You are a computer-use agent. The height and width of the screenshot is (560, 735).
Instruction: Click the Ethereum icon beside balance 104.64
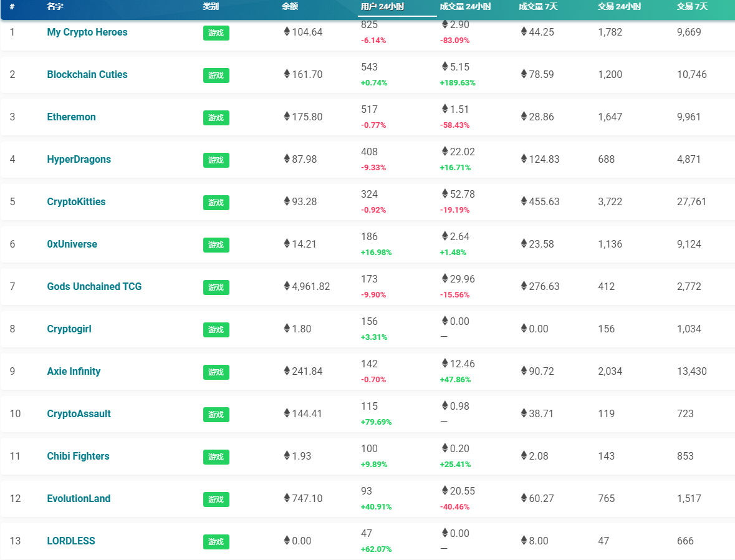[287, 31]
